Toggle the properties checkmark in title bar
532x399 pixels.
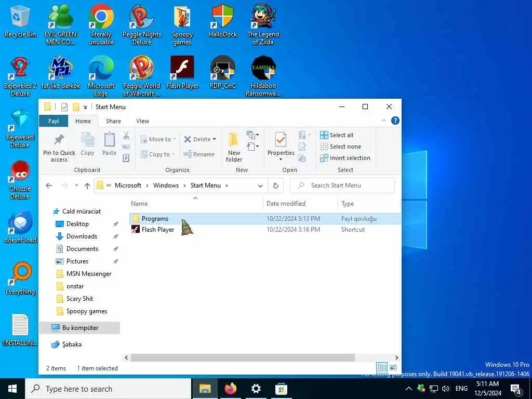coord(64,107)
